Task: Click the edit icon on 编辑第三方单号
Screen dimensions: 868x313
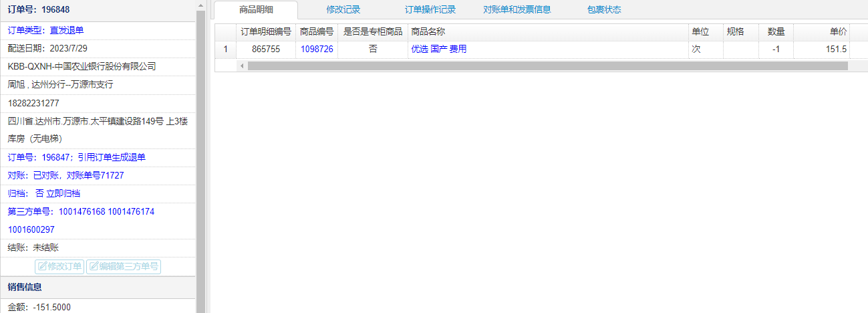Action: pos(94,266)
